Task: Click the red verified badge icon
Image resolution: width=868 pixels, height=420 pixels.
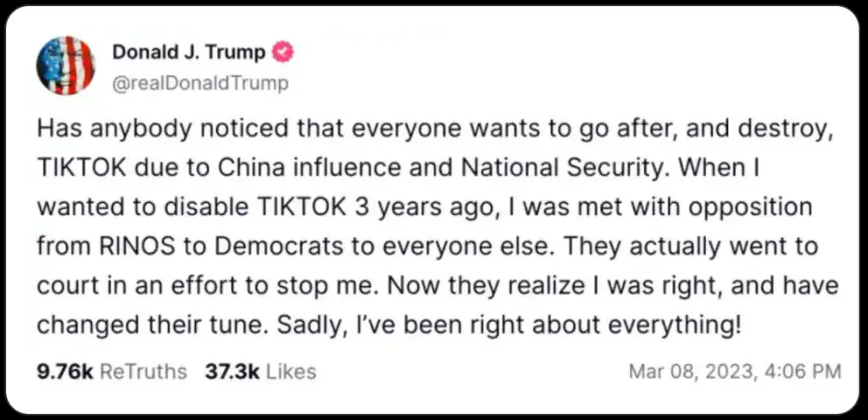Action: point(282,52)
